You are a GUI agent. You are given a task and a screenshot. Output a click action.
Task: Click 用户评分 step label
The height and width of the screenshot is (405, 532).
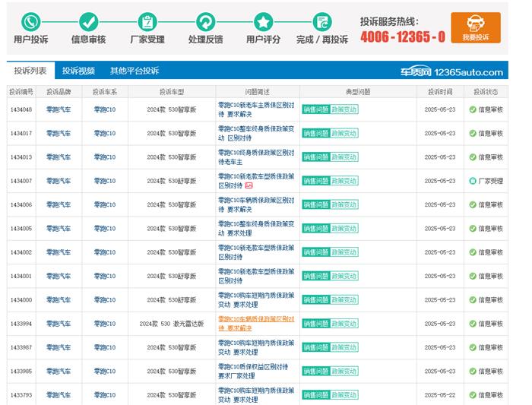(x=263, y=40)
